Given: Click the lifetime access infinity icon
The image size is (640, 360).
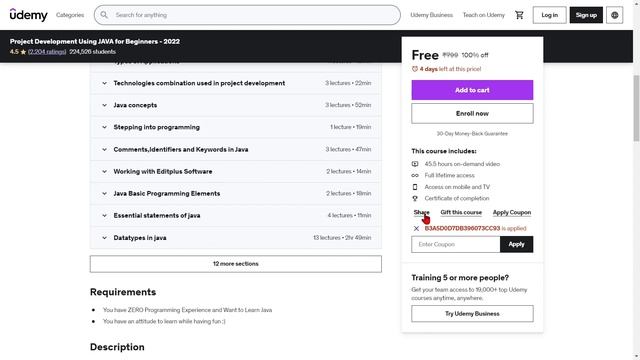Looking at the screenshot, I should point(415,175).
